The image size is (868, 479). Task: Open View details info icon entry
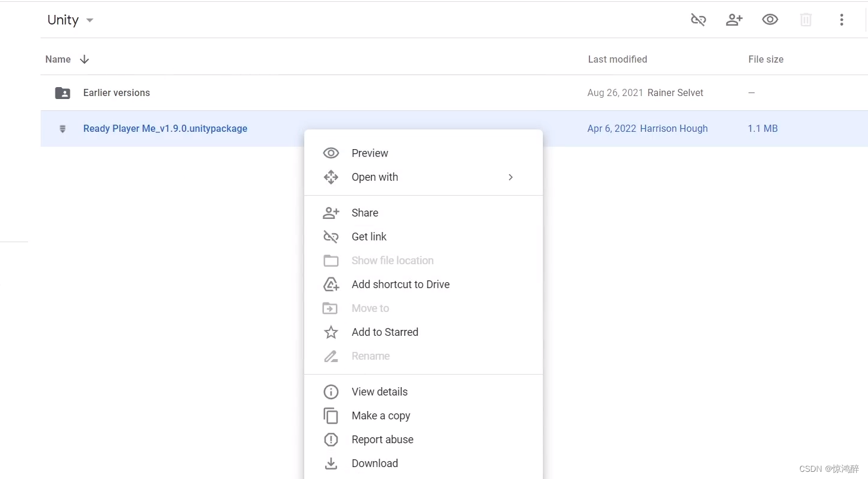(331, 392)
